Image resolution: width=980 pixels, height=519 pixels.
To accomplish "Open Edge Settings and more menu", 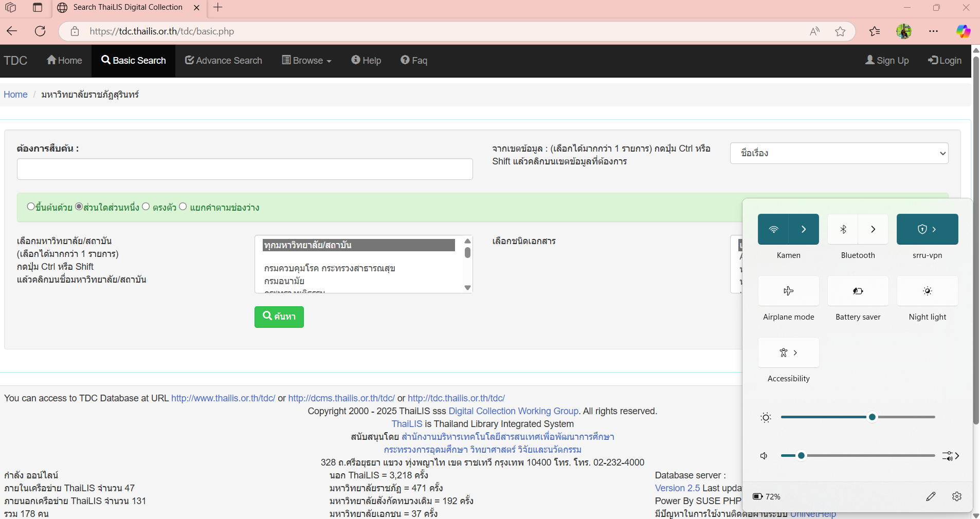I will tap(934, 31).
